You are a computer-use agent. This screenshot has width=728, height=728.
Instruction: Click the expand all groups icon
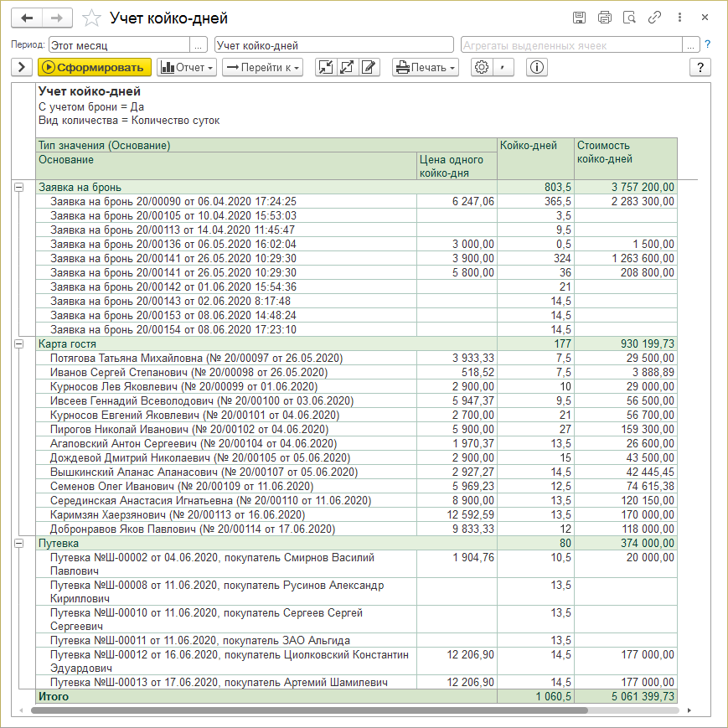click(x=348, y=68)
